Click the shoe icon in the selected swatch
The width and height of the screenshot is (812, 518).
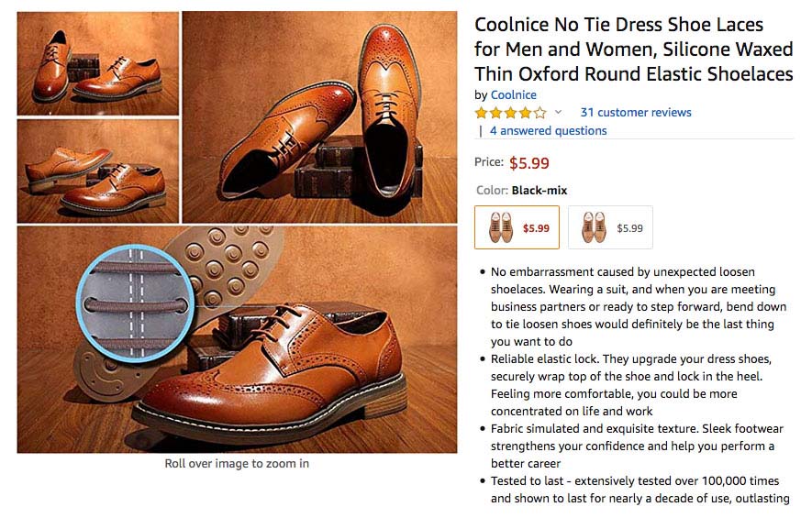500,227
